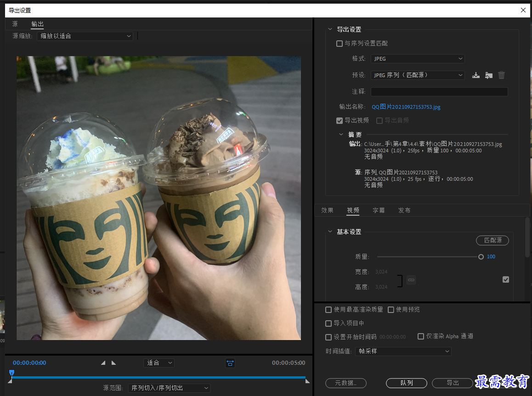Enable match sequence settings checkbox
Viewport: 532px width, 396px height.
tap(340, 43)
